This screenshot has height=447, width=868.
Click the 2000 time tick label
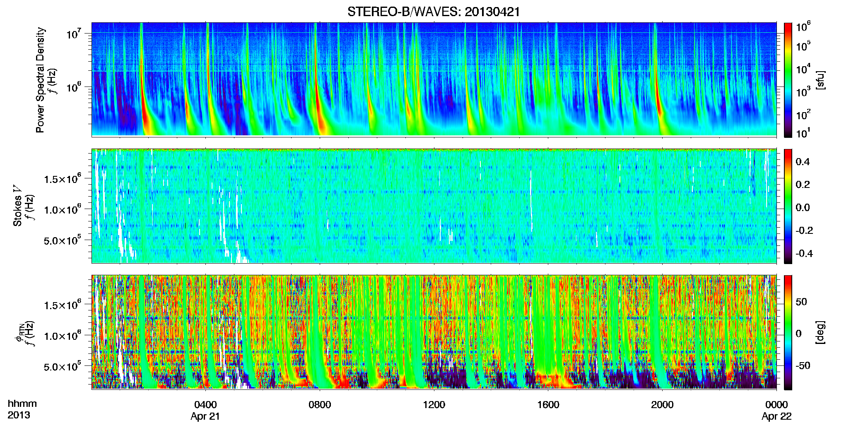pos(662,404)
